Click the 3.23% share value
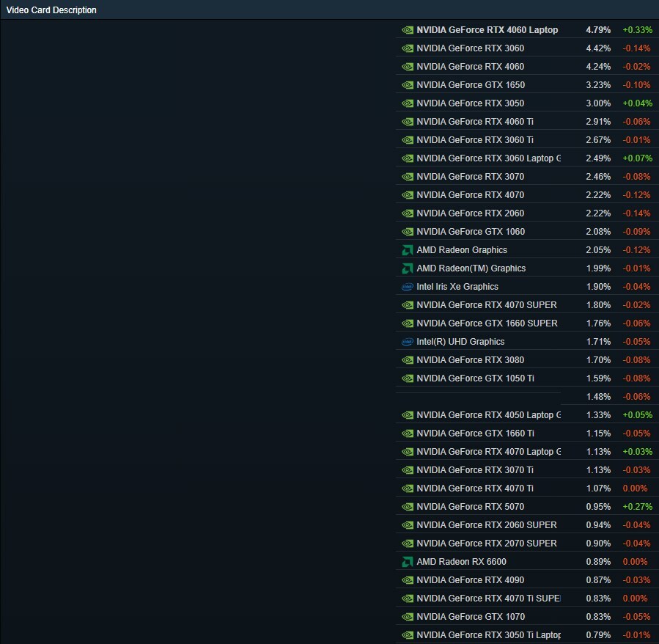Image resolution: width=659 pixels, height=644 pixels. (x=598, y=85)
